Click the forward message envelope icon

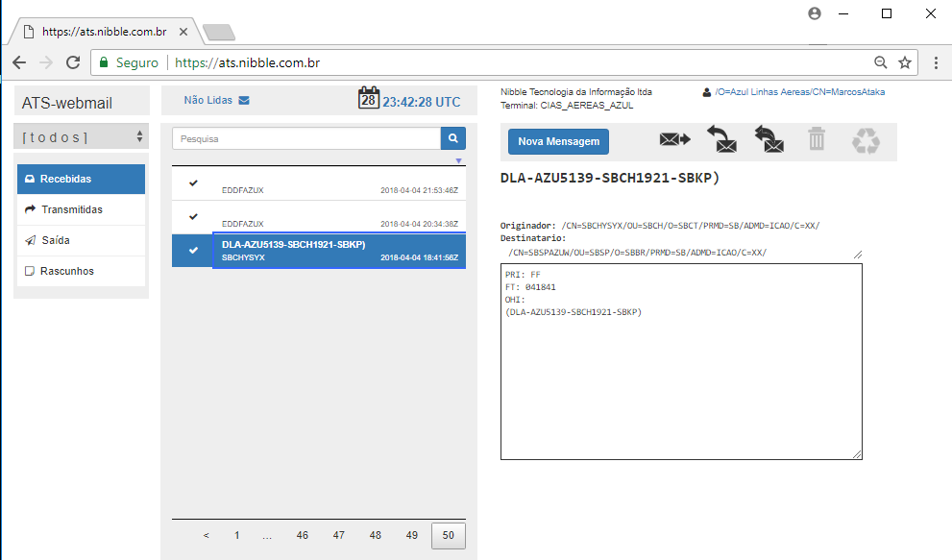674,140
